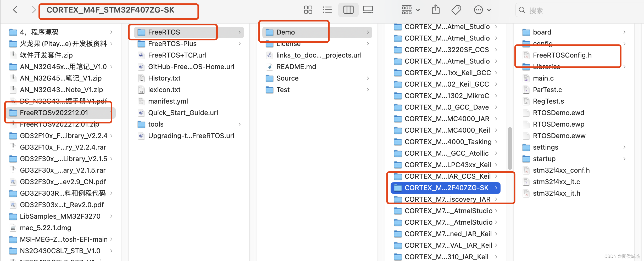Select the CORTEX_M...3220SF_CCS folder
This screenshot has width=644, height=261.
coord(446,50)
